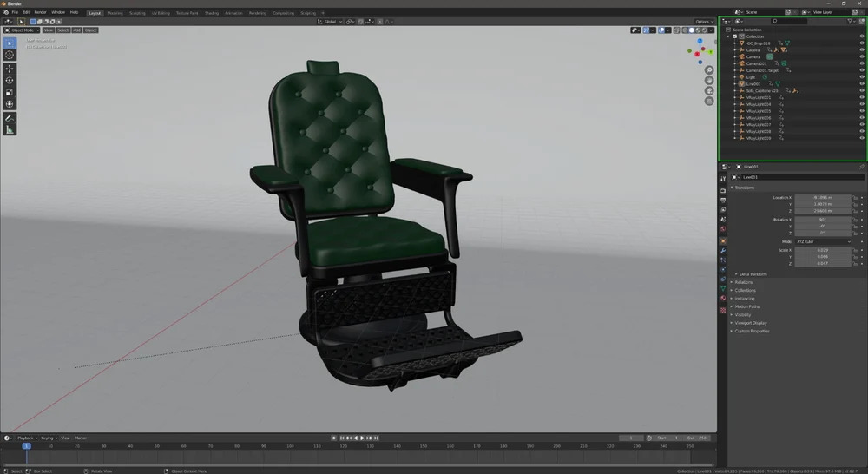Open the Scene properties tab
Image resolution: width=868 pixels, height=474 pixels.
point(723,219)
